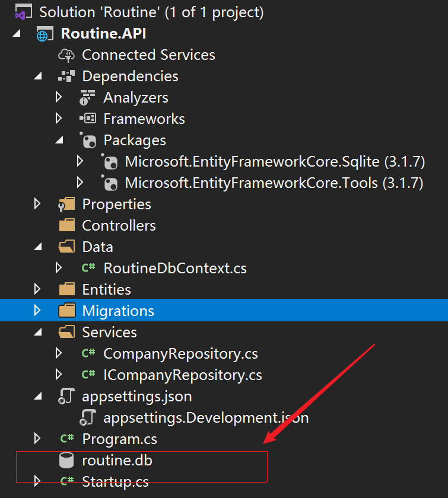Open ICompanyRepository.cs file
448x498 pixels.
pos(182,375)
